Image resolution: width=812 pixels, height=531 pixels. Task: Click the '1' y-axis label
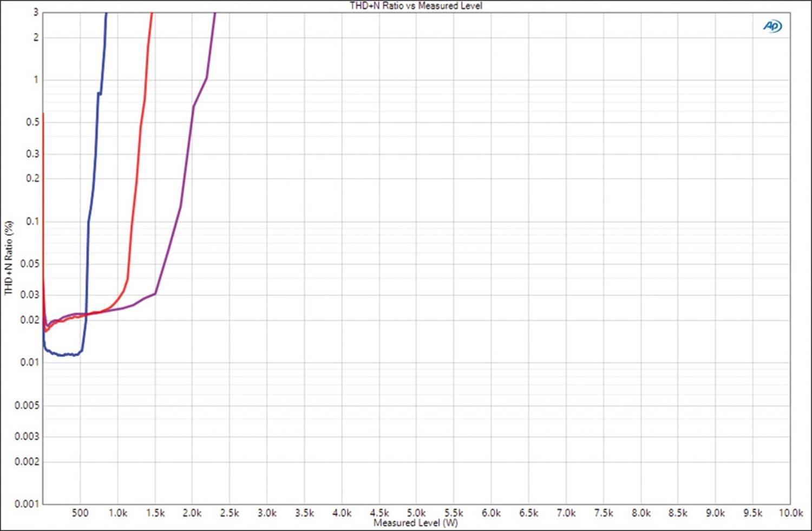[x=36, y=80]
